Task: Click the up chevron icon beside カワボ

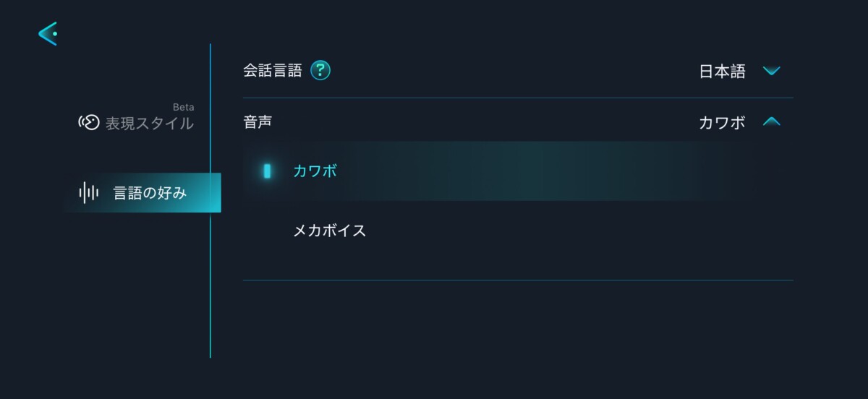Action: (x=772, y=122)
